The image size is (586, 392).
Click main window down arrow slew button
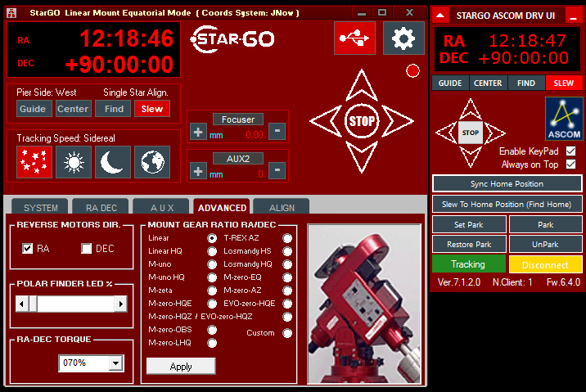tap(362, 157)
